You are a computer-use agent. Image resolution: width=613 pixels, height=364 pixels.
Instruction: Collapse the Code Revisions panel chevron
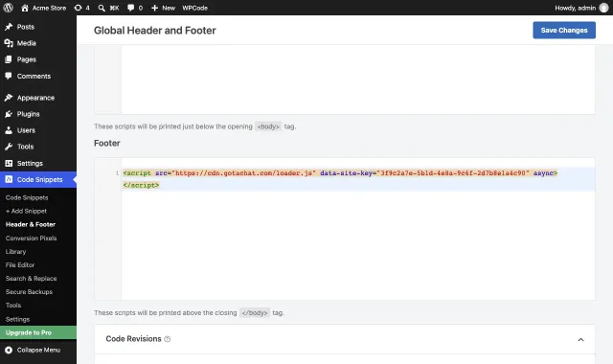click(x=580, y=339)
